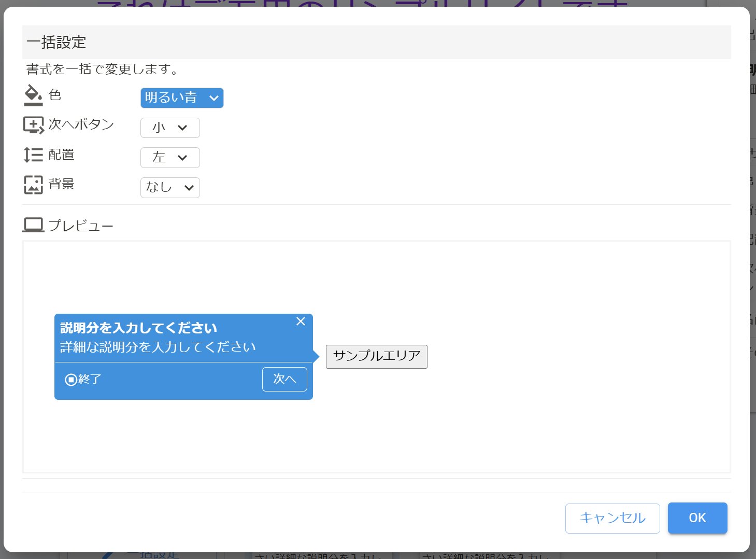Click the プレビュー heading
This screenshot has width=756, height=559.
(x=81, y=226)
